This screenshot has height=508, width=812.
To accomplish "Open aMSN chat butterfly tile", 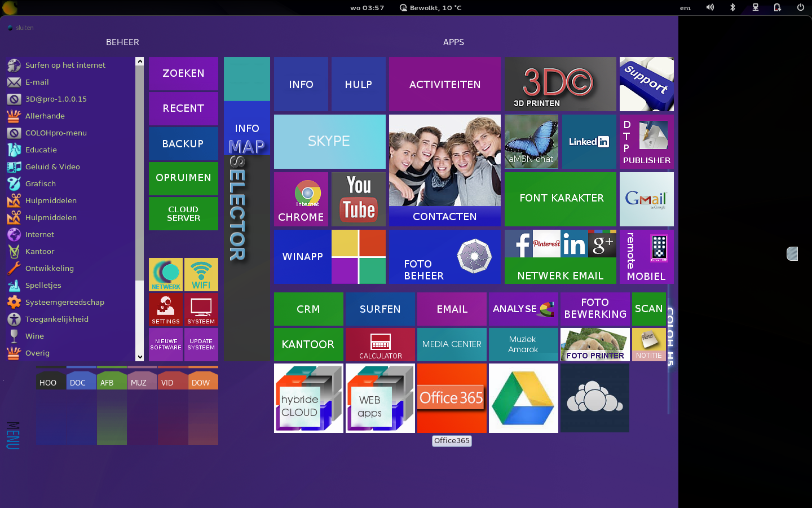I will (x=531, y=142).
